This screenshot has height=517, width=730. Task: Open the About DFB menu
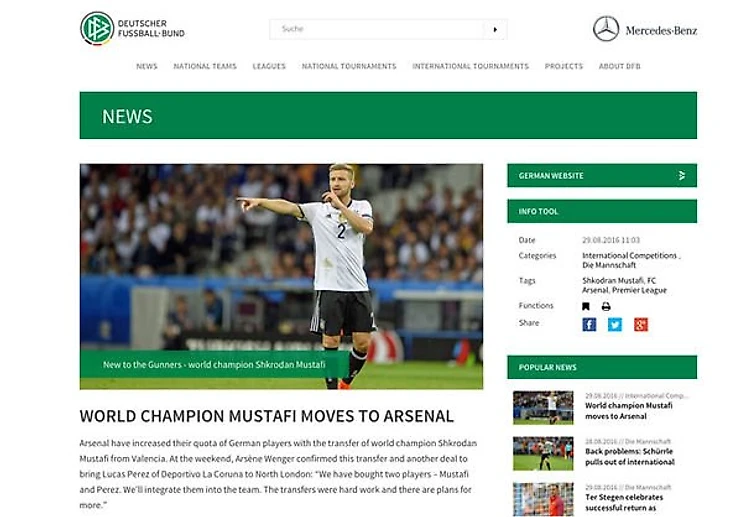pos(619,66)
